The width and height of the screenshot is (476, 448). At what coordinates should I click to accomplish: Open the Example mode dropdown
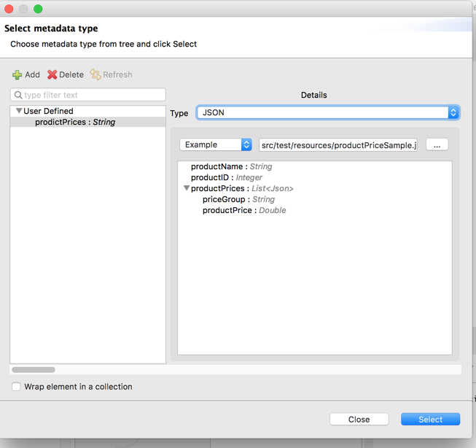[x=216, y=144]
